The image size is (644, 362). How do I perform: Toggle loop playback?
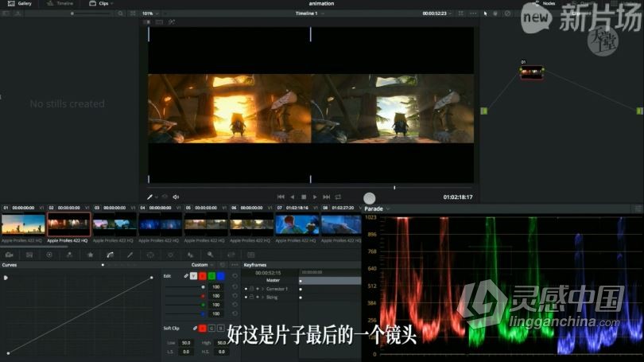tap(338, 197)
